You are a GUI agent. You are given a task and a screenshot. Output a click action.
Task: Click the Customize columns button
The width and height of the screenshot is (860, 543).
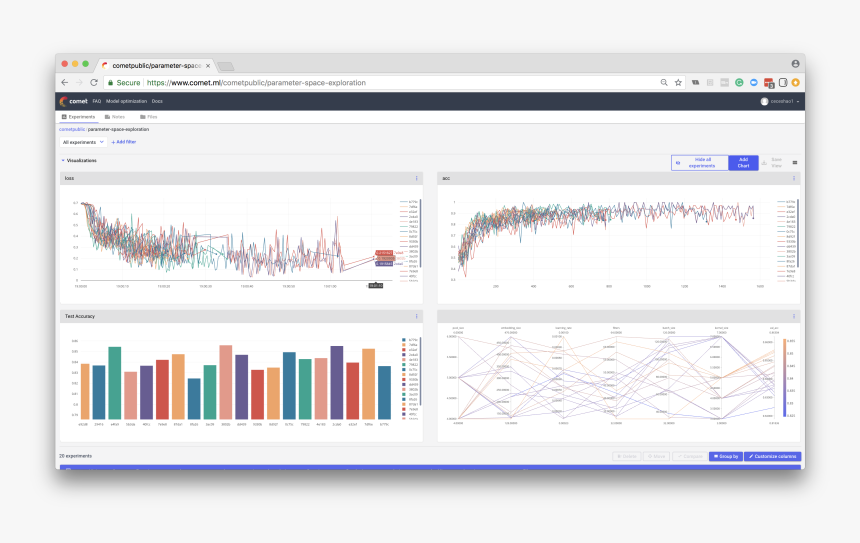(772, 456)
